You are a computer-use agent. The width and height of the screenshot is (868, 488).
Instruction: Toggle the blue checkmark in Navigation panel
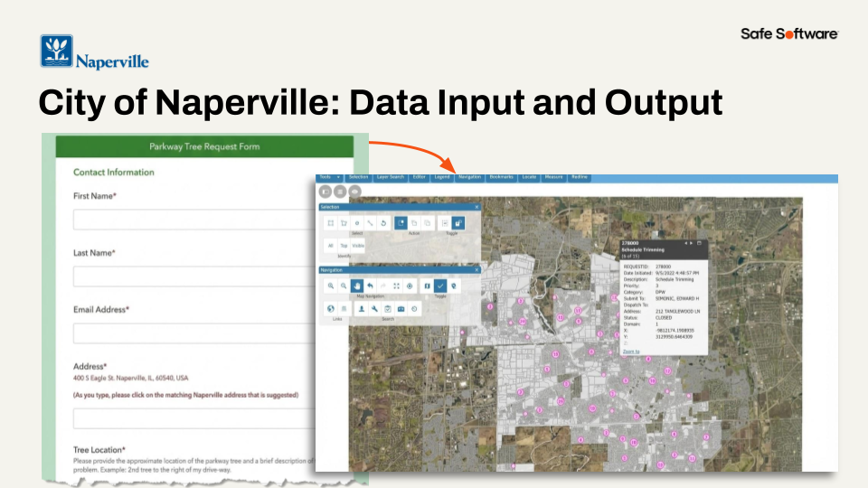[440, 286]
